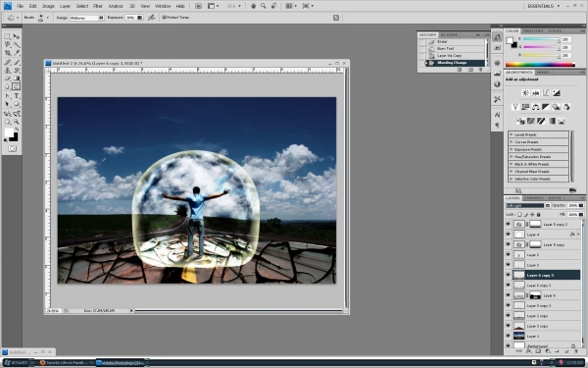Add a Brightness/Contrast adjustment

click(x=525, y=93)
